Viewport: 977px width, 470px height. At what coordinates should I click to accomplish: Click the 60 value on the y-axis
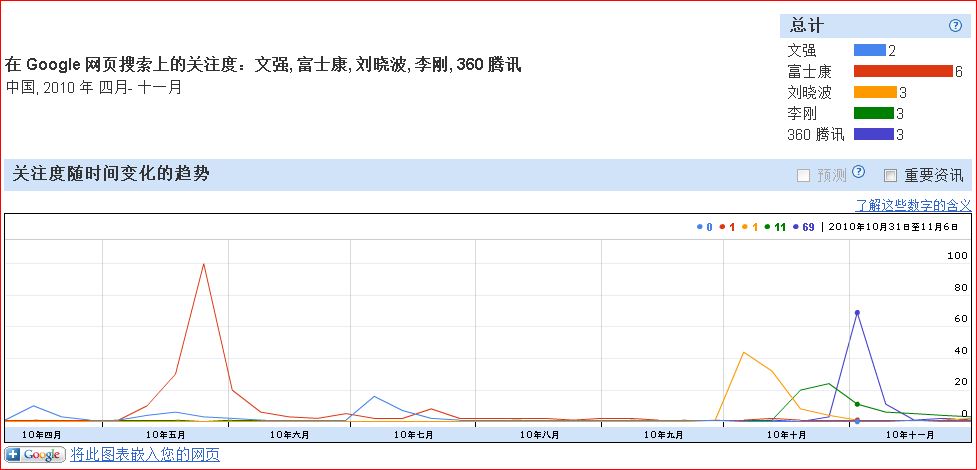pos(960,319)
